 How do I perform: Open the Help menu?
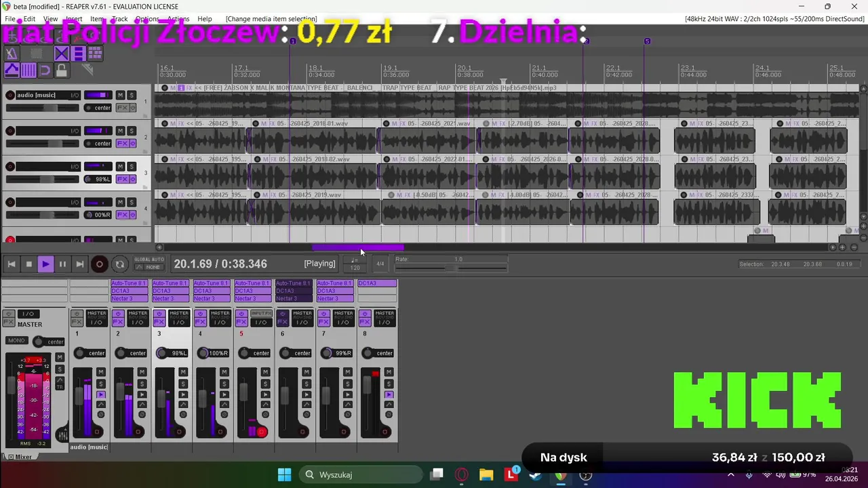click(x=204, y=19)
